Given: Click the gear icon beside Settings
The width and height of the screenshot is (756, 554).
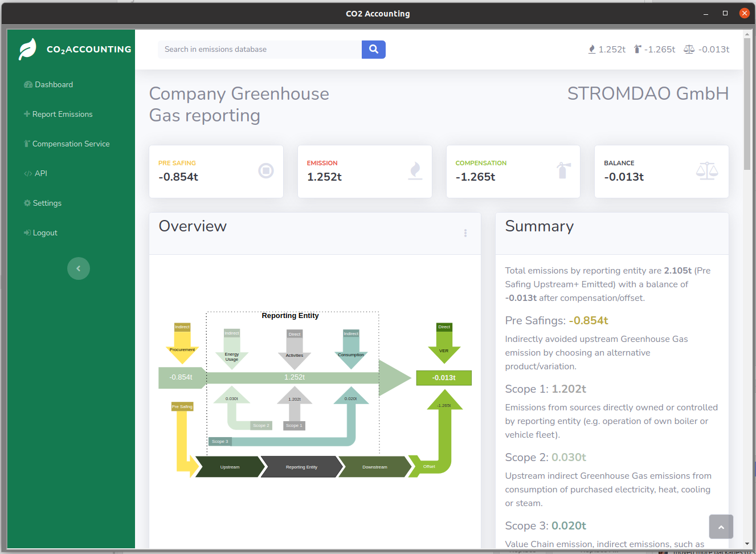Looking at the screenshot, I should point(27,203).
